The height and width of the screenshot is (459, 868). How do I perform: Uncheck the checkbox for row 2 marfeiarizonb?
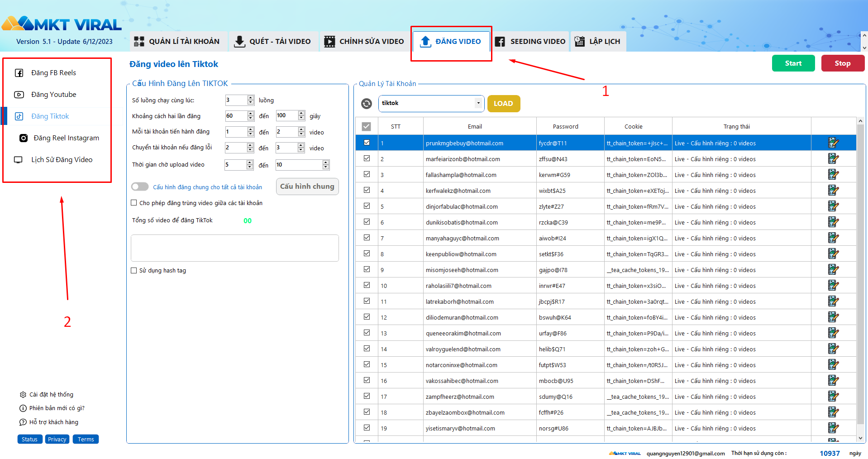[367, 158]
